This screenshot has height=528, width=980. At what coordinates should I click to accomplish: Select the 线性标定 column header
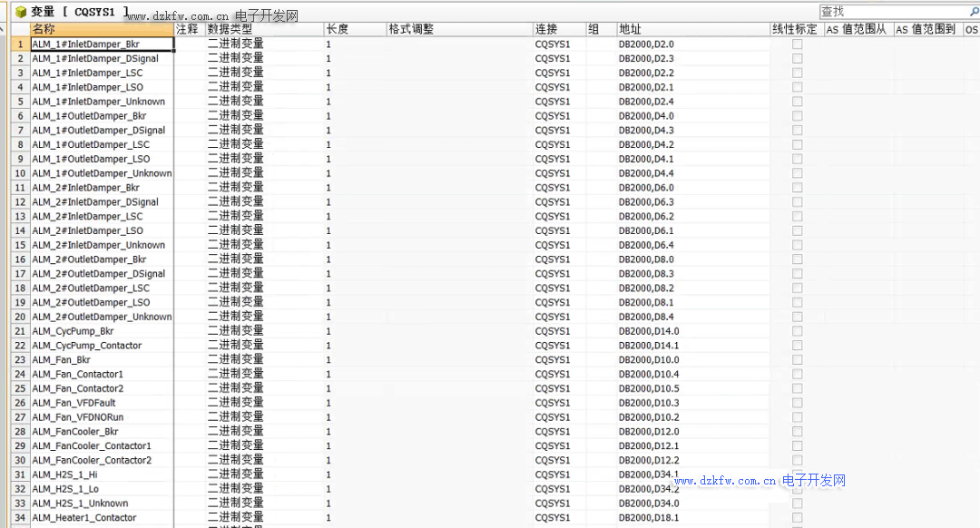click(x=795, y=29)
